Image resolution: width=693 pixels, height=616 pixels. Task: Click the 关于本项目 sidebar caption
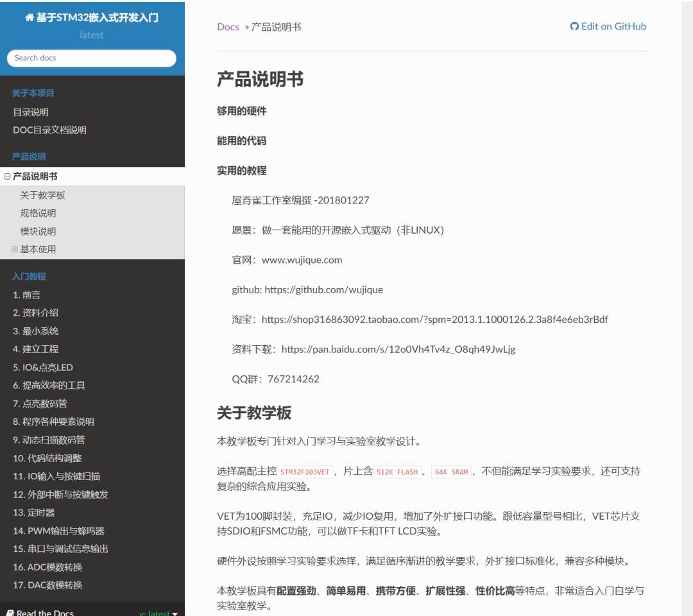33,93
